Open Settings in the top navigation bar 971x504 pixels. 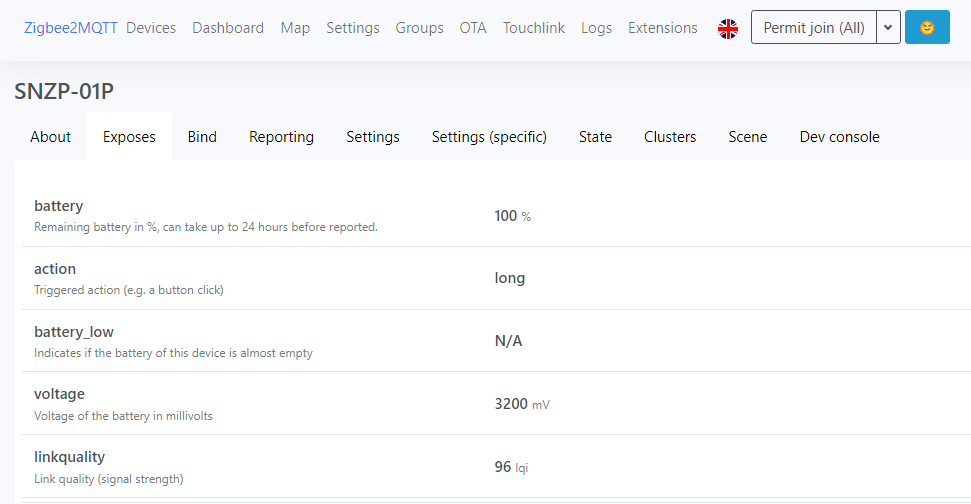353,28
